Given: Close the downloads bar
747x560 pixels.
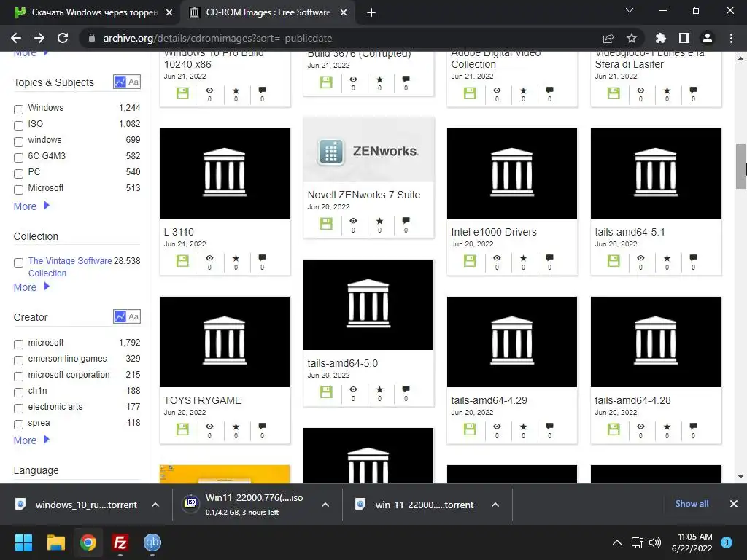Looking at the screenshot, I should coord(734,504).
